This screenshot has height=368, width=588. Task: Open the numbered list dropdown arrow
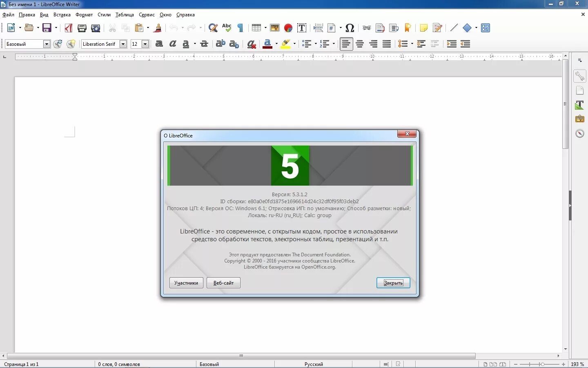(x=334, y=44)
